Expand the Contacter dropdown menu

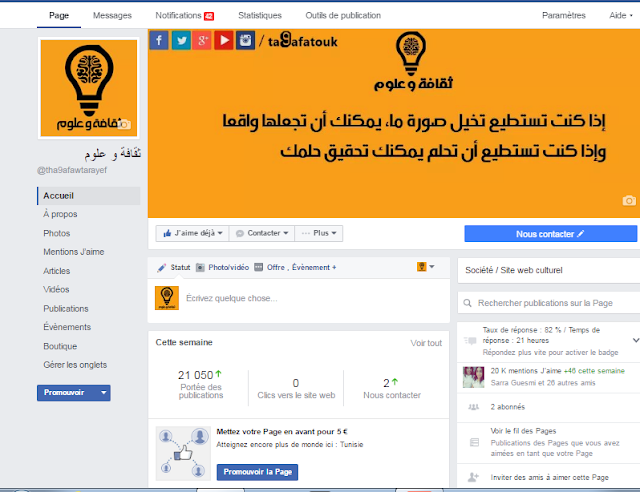tap(262, 233)
